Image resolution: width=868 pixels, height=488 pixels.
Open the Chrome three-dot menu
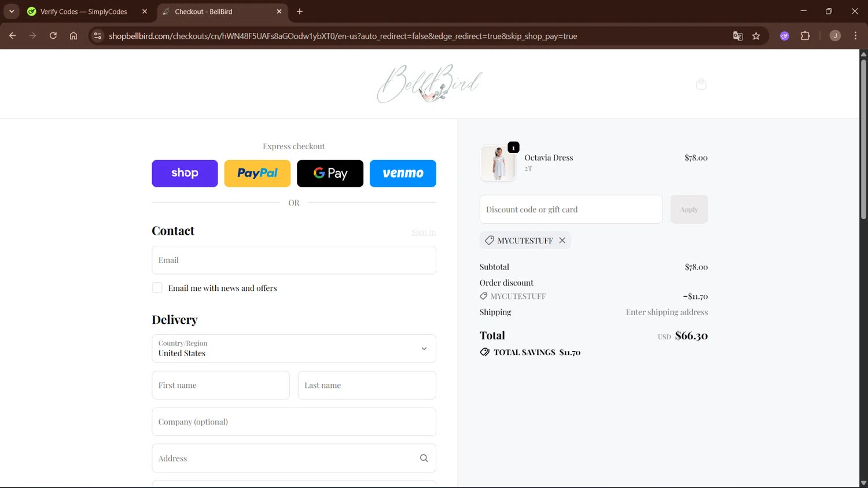855,36
